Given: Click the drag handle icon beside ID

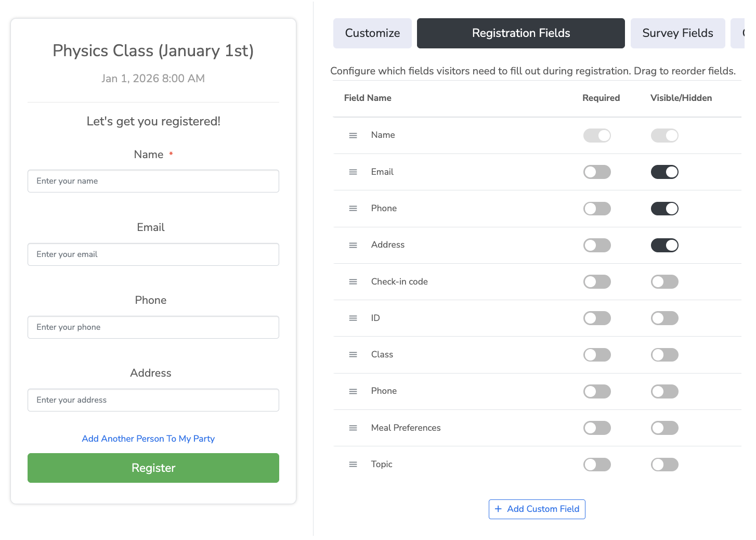Looking at the screenshot, I should tap(353, 318).
